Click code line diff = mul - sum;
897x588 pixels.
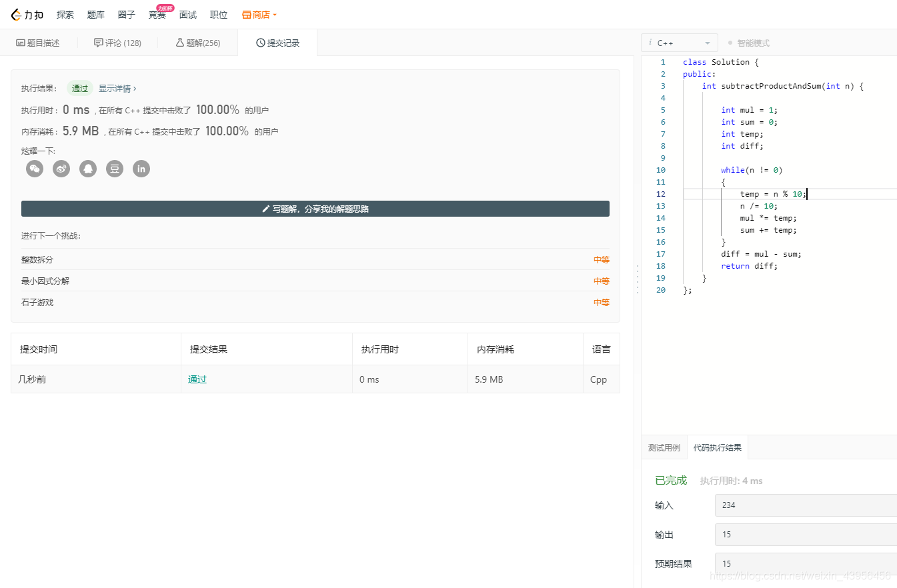[x=762, y=254]
